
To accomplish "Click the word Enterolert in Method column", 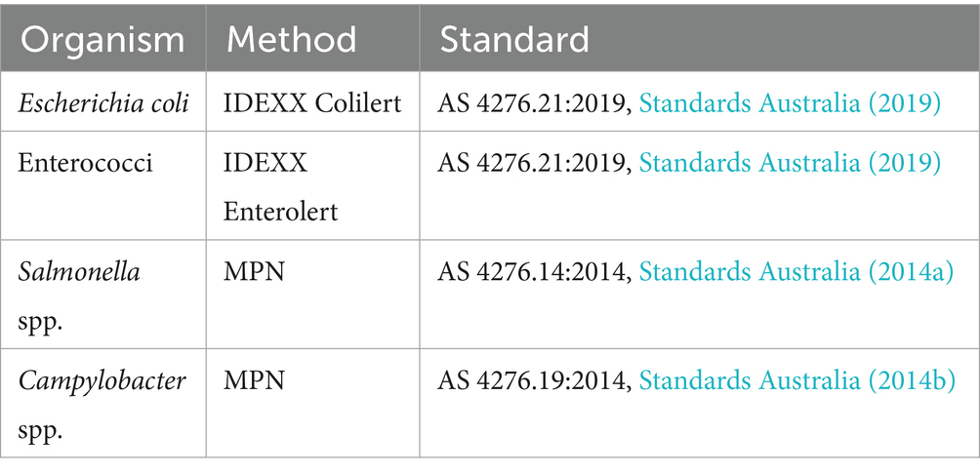I will click(282, 210).
